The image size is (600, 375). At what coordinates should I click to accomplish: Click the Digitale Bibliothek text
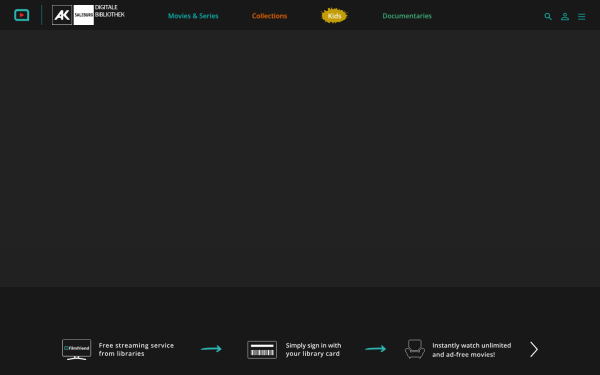click(110, 11)
